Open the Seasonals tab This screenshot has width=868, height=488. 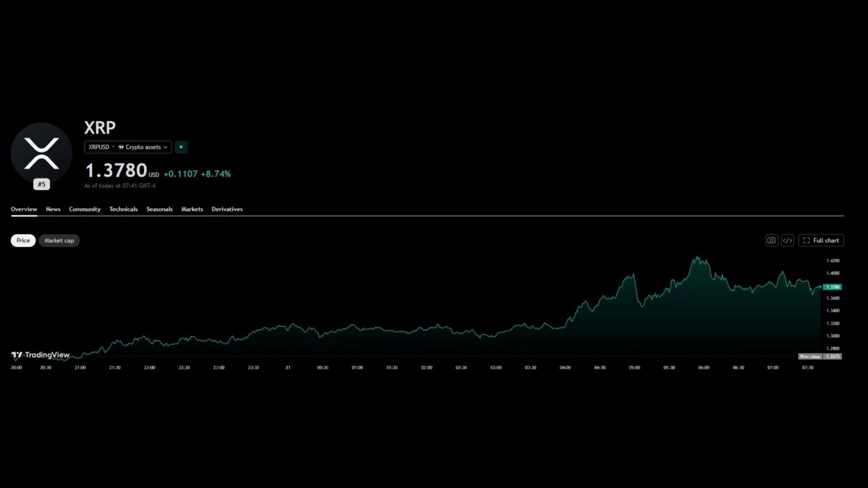tap(159, 209)
